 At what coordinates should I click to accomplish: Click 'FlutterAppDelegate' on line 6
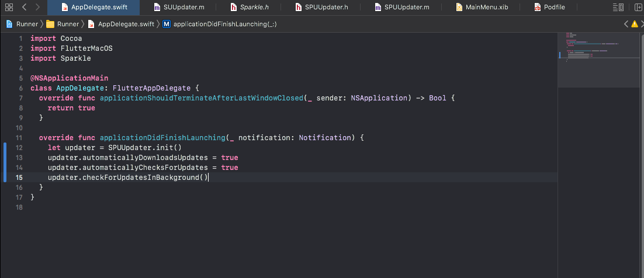(x=151, y=88)
